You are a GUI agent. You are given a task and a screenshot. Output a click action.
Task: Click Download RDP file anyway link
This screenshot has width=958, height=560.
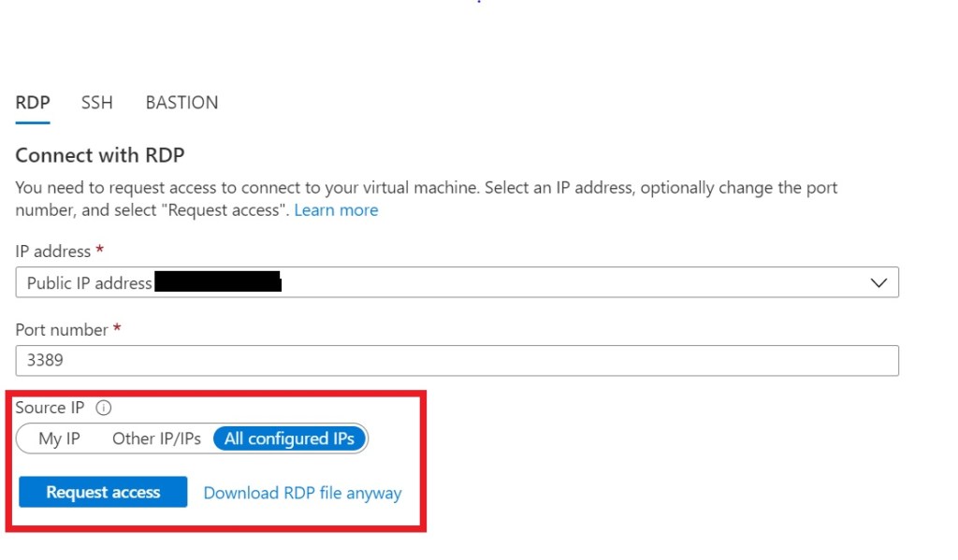[302, 493]
